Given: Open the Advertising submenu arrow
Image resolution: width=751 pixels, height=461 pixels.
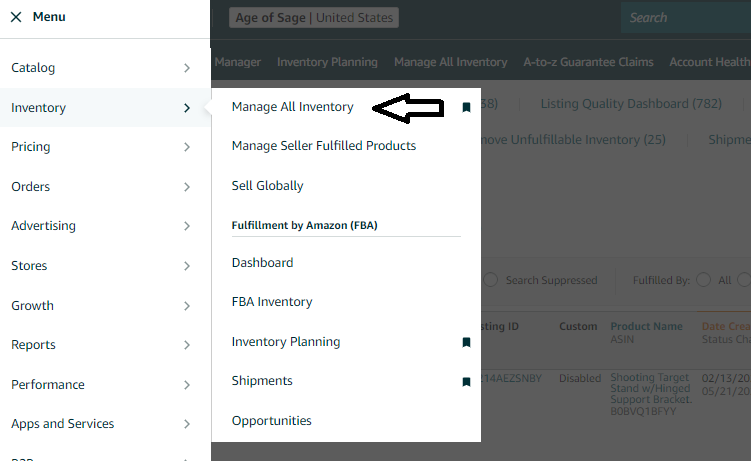Looking at the screenshot, I should [187, 226].
